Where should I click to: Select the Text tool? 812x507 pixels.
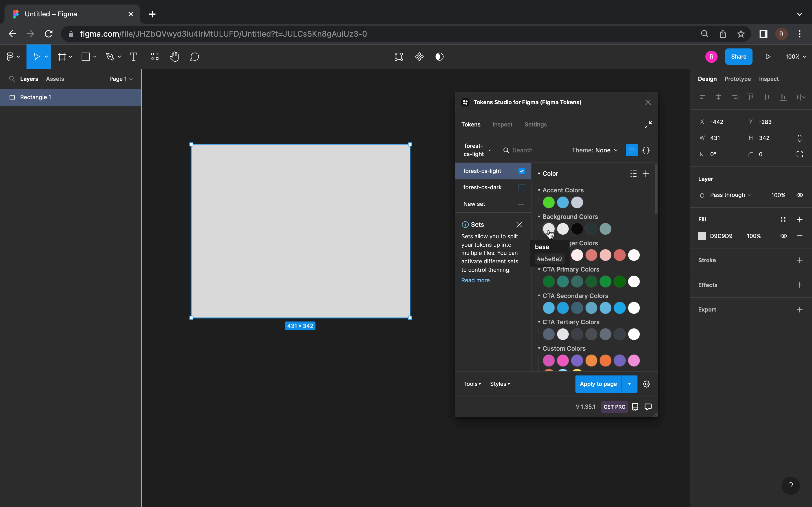(134, 57)
